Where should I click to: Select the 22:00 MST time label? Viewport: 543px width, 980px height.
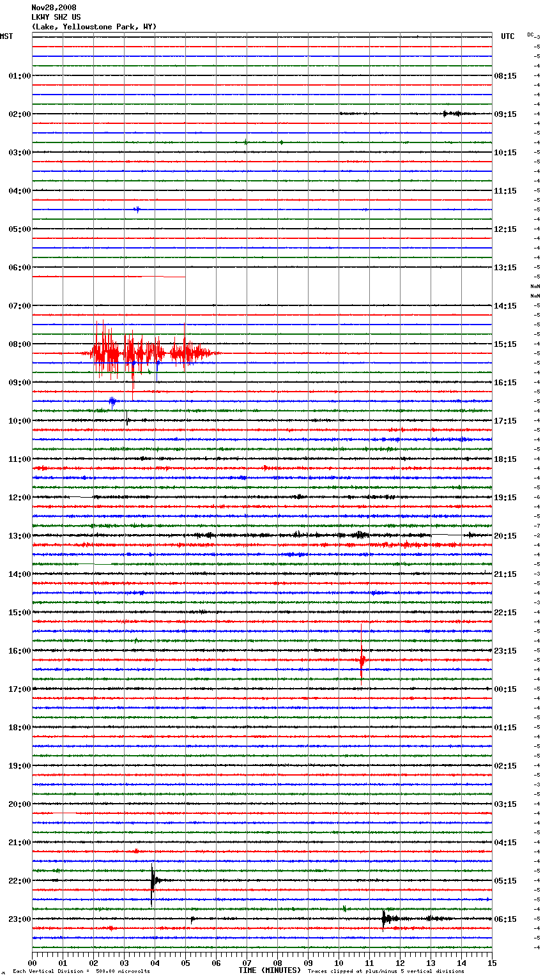pos(20,881)
